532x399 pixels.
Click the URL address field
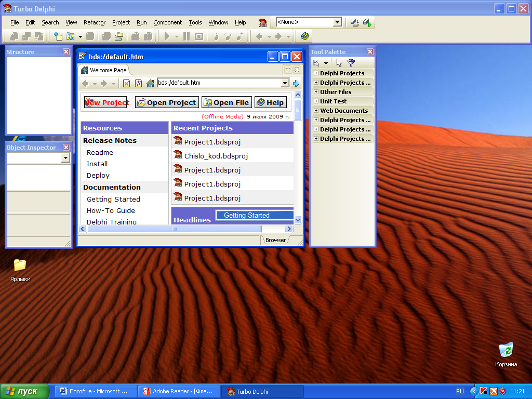coord(218,83)
